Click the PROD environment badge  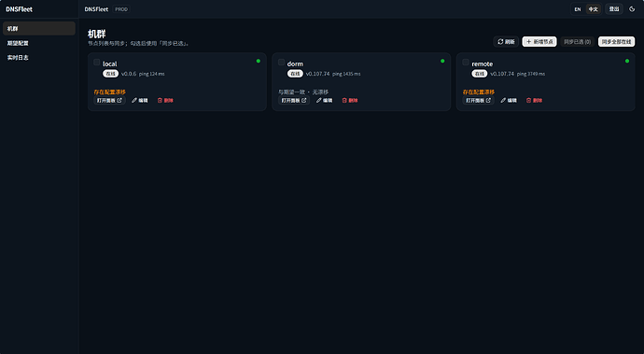121,9
